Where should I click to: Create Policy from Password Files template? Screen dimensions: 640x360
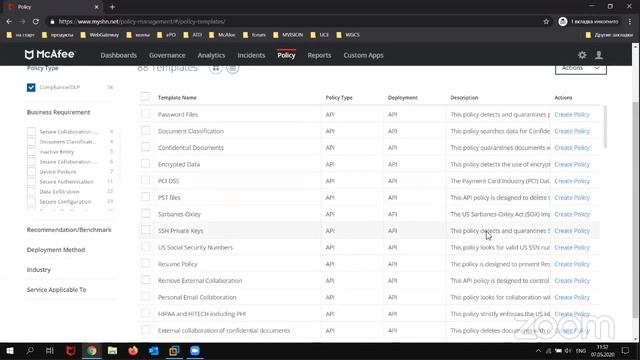pos(572,114)
